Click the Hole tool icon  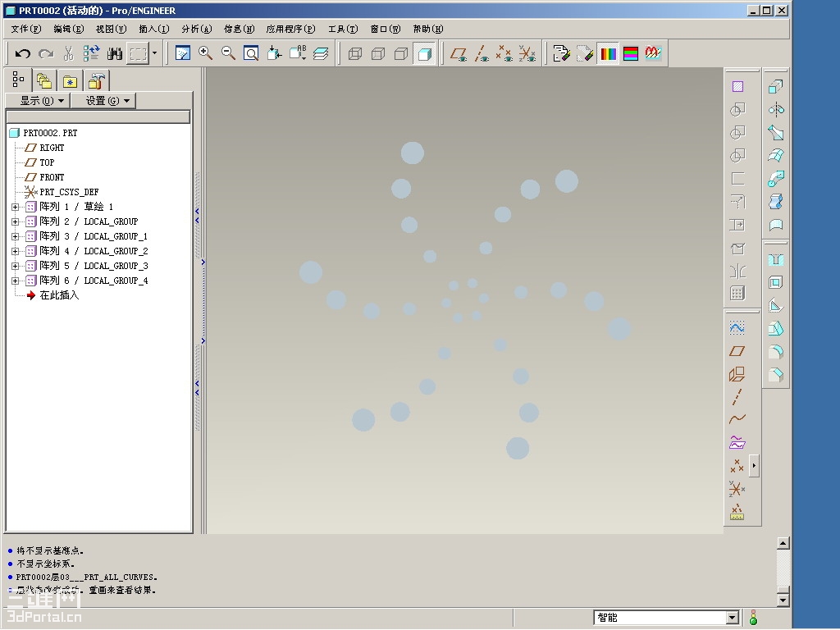point(776,260)
